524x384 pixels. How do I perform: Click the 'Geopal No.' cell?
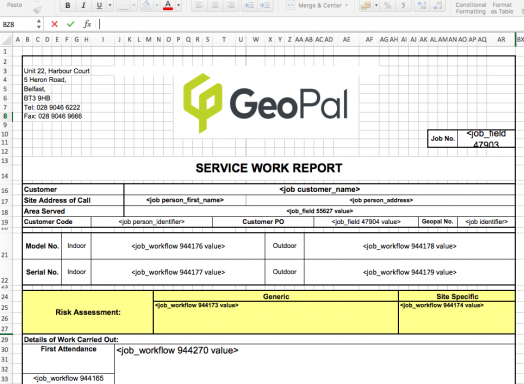point(437,222)
